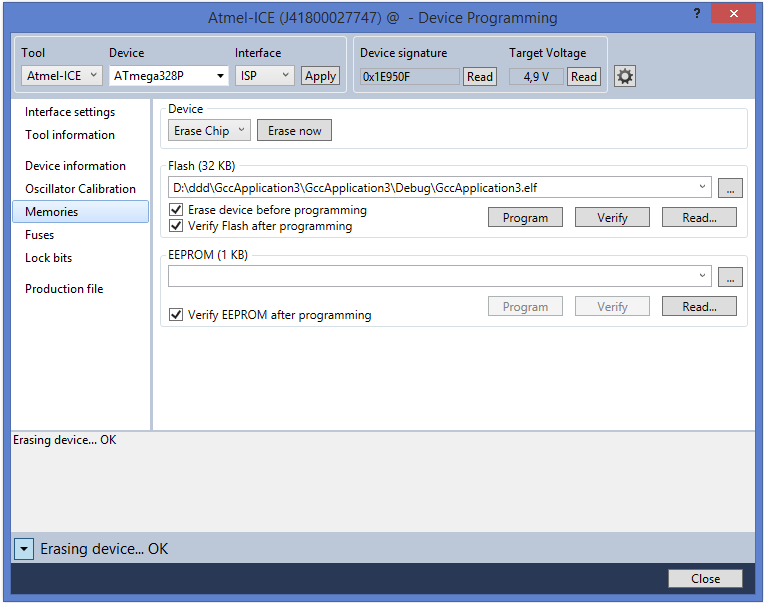Expand the EEPROM file path dropdown
Screen dimensions: 764x603
(702, 276)
